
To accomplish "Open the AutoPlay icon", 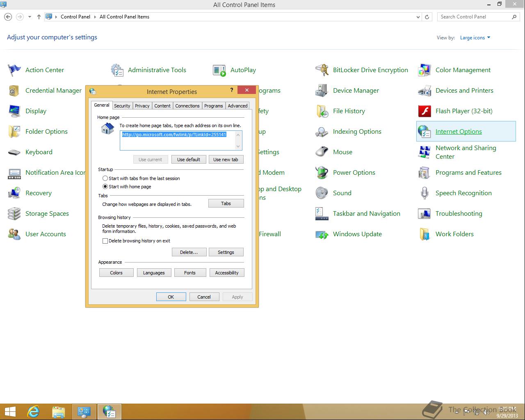I will 219,70.
